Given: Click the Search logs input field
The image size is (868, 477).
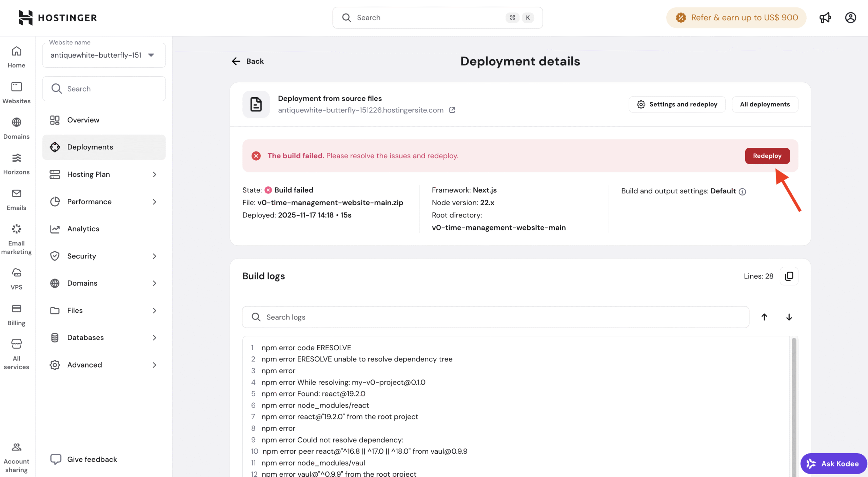Looking at the screenshot, I should (x=495, y=317).
